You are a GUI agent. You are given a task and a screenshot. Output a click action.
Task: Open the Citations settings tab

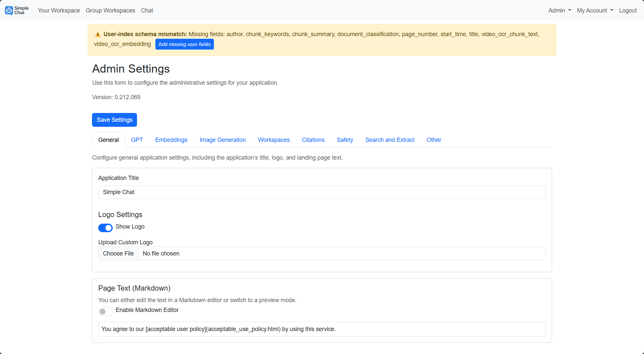pyautogui.click(x=313, y=140)
